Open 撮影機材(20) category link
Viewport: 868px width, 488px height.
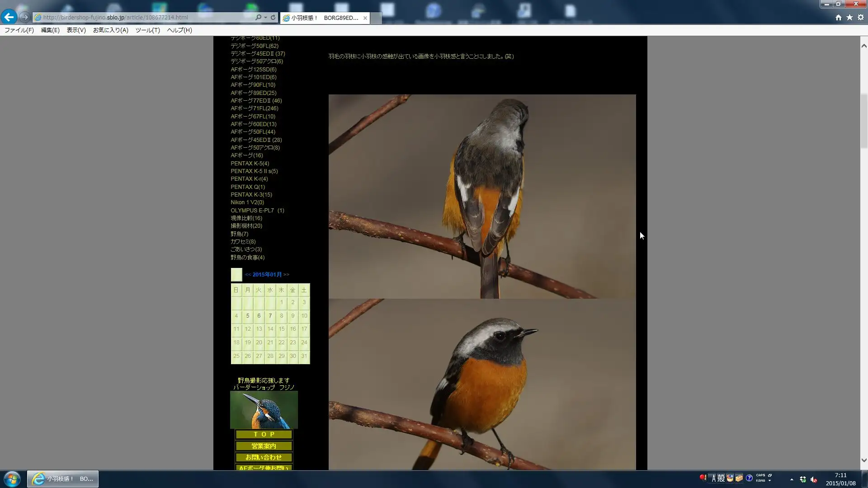246,226
